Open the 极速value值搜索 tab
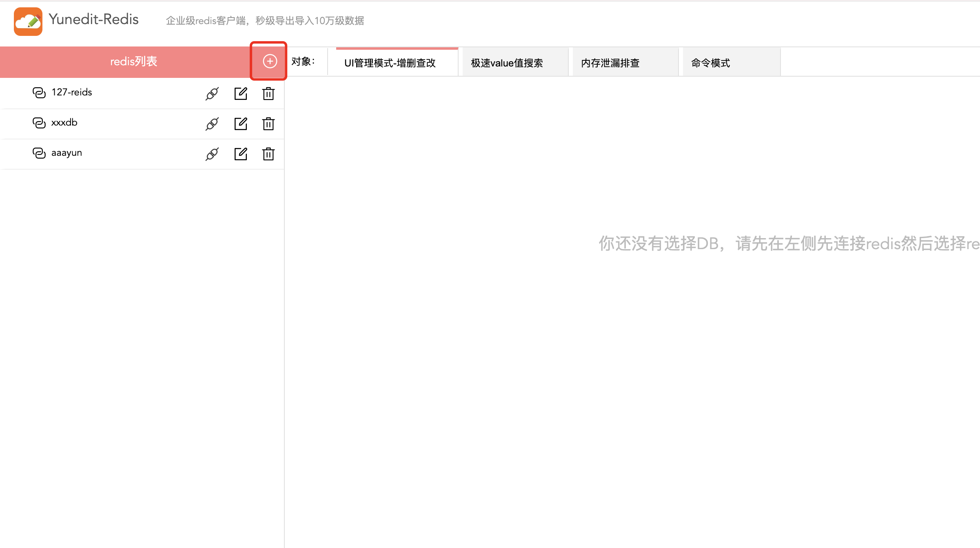This screenshot has width=980, height=548. (x=507, y=63)
